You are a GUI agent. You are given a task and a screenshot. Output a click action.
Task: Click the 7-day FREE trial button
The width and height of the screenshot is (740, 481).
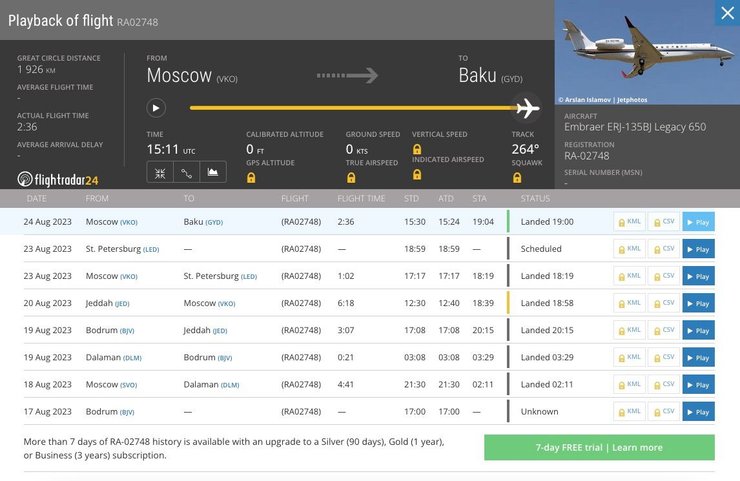tap(599, 447)
